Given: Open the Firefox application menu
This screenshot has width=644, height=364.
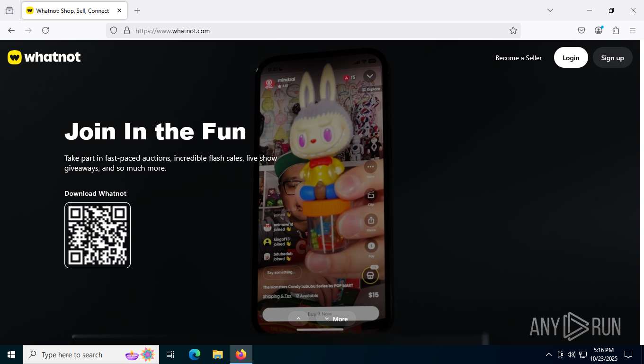Looking at the screenshot, I should 633,30.
